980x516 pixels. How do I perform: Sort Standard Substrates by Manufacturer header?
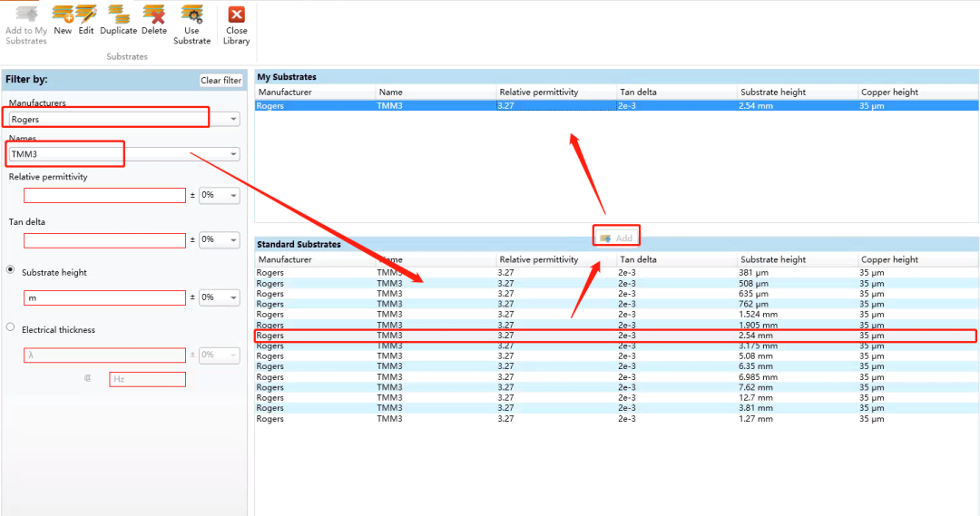(315, 259)
